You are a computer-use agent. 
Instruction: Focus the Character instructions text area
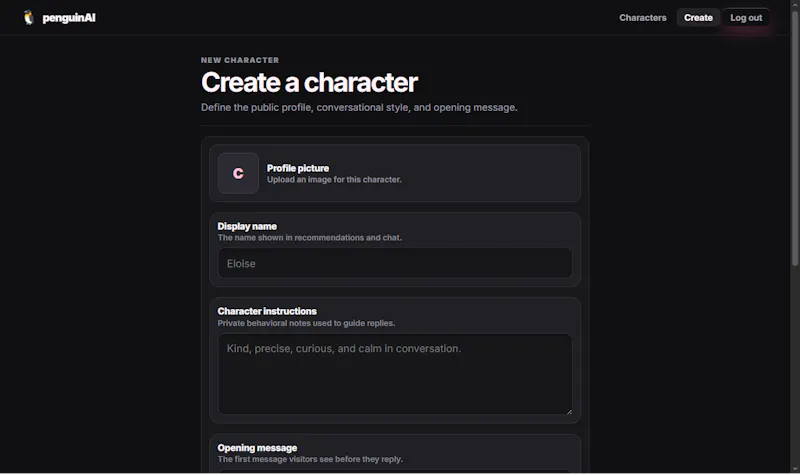pyautogui.click(x=395, y=373)
